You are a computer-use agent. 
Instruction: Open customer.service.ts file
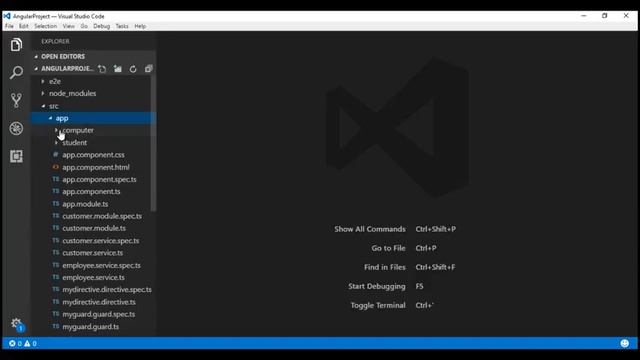tap(93, 253)
